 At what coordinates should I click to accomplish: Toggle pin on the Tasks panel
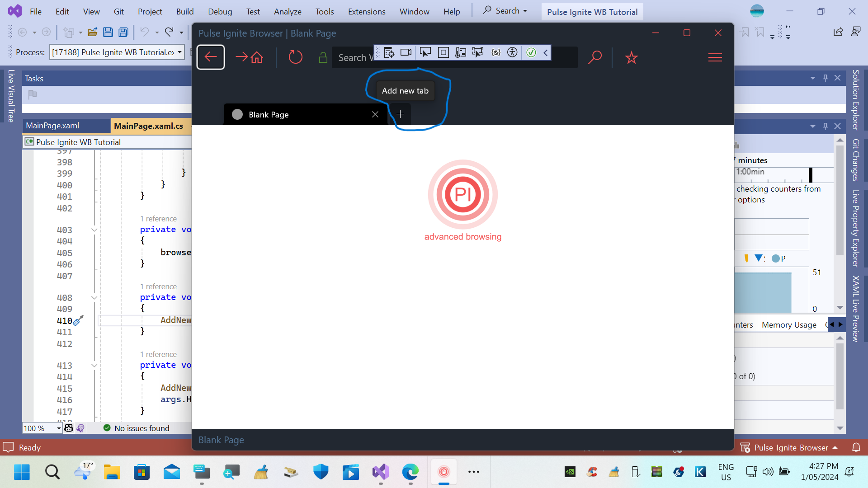point(826,78)
